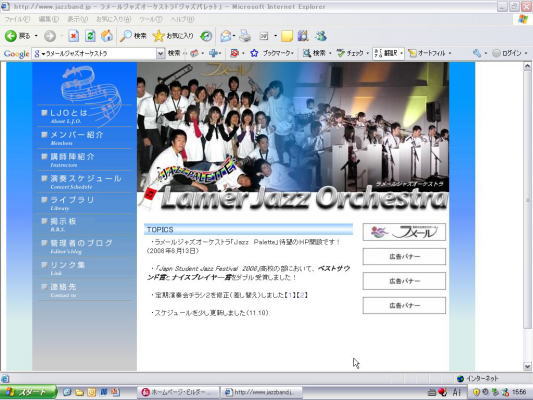
Task: Click the first '広告バナー' ad box
Action: 404,257
